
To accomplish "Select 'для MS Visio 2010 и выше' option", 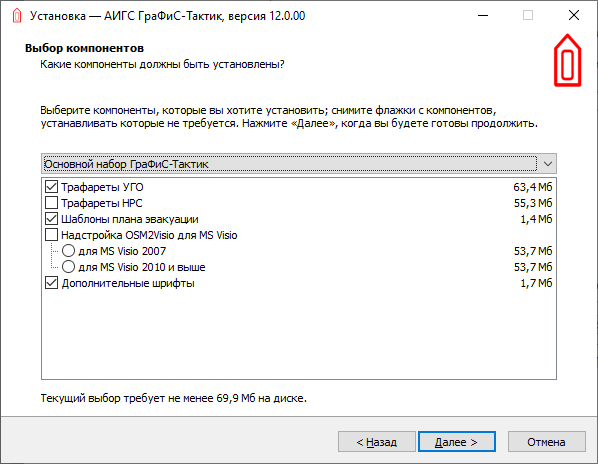I will click(x=68, y=267).
